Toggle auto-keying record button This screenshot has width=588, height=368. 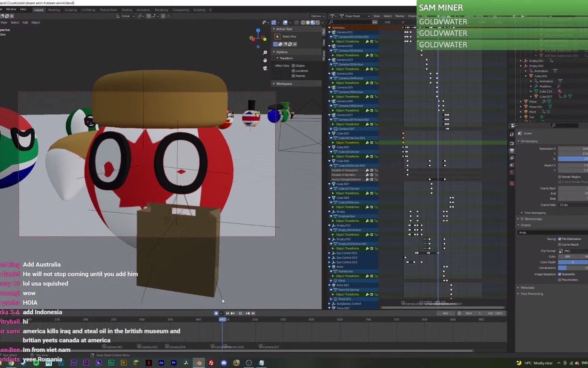click(216, 313)
